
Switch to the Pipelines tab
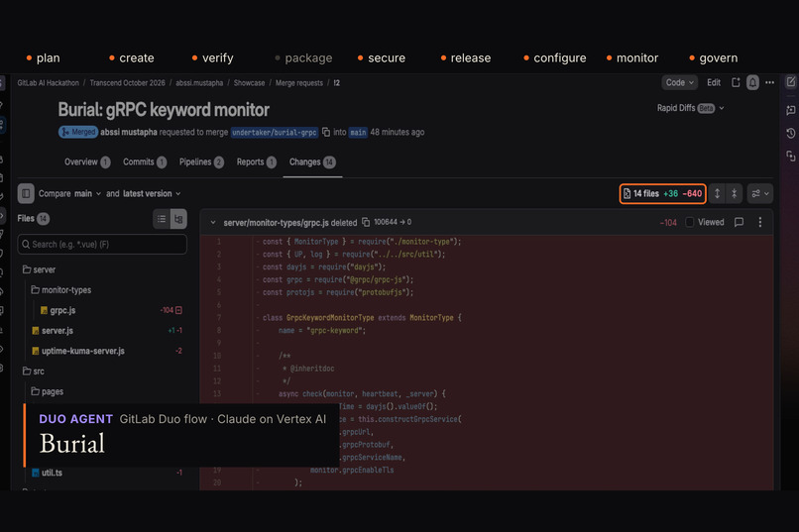click(x=201, y=161)
